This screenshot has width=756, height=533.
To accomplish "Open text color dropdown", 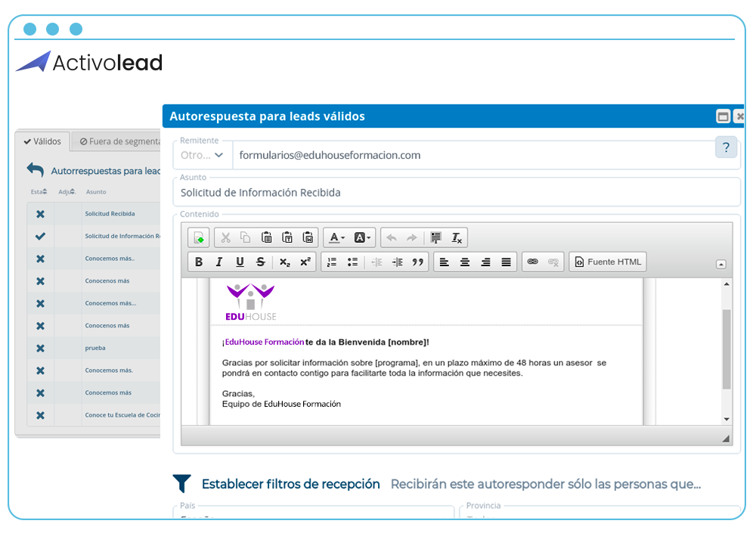I will coord(336,237).
